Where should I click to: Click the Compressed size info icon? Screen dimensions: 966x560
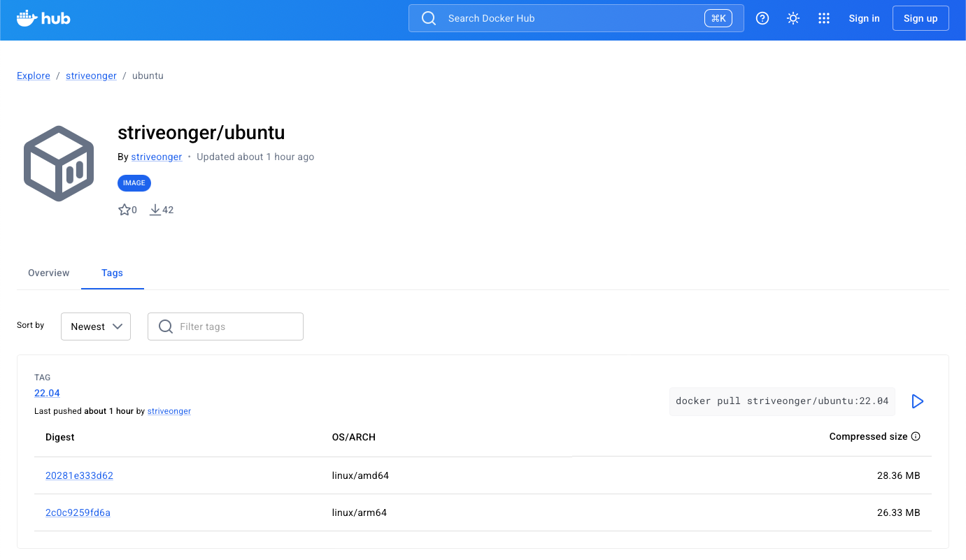[916, 436]
